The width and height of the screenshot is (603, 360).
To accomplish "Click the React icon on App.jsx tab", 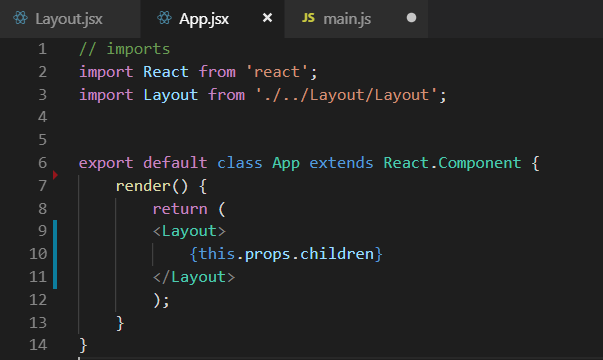I will 164,18.
